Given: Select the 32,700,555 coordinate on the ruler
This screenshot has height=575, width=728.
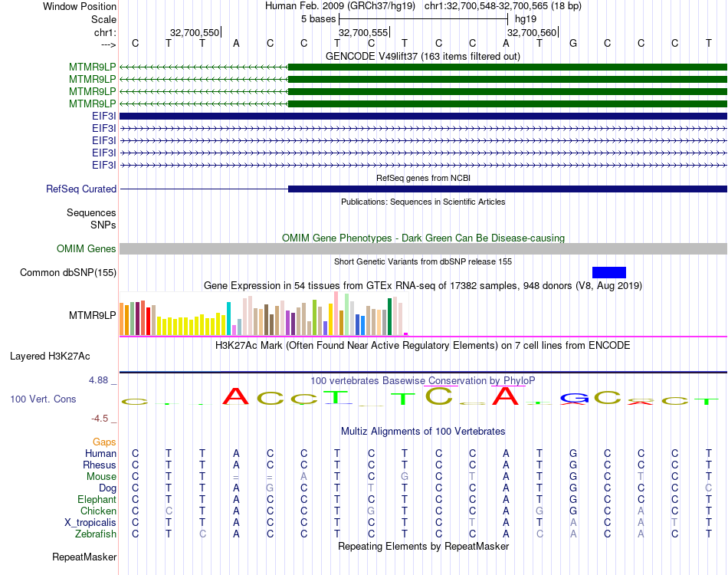Looking at the screenshot, I should tap(362, 32).
